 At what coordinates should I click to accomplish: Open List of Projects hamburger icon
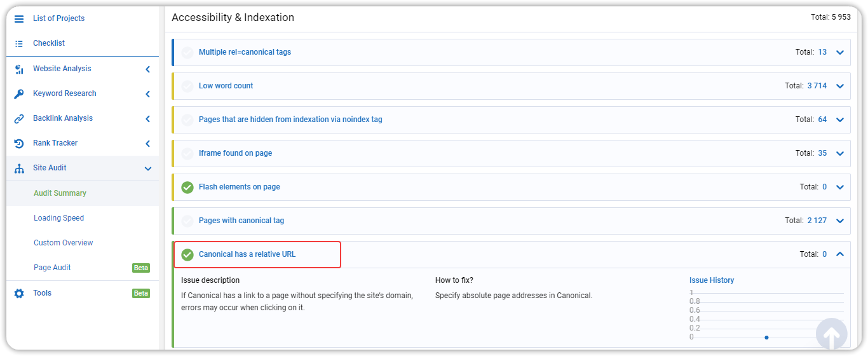tap(19, 18)
